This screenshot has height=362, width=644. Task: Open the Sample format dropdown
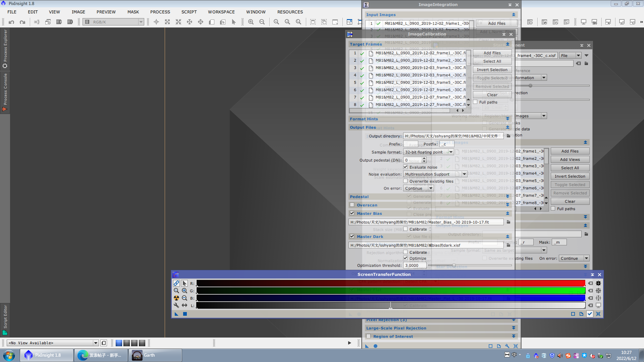click(429, 152)
